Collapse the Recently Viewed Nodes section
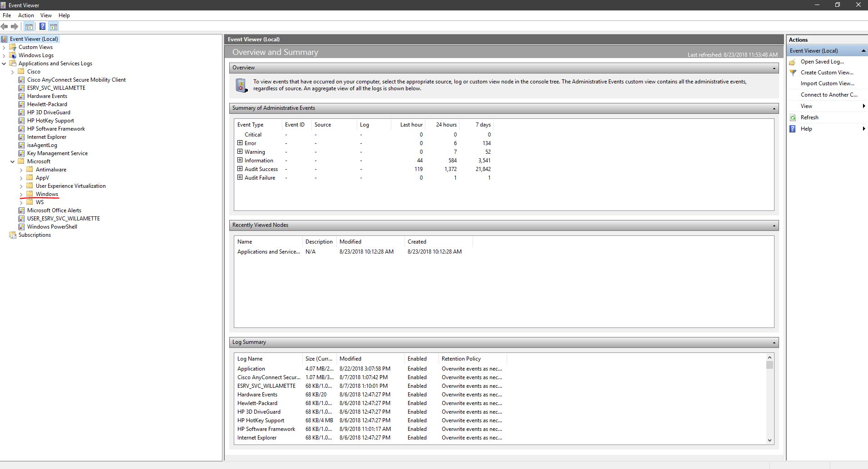Screen dimensions: 868x469 [x=774, y=226]
